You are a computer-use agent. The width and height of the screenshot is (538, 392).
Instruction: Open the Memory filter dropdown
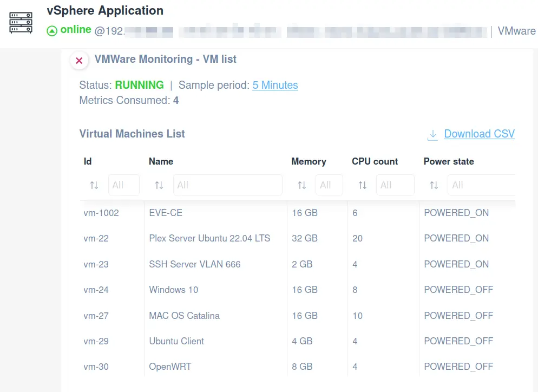(x=329, y=185)
